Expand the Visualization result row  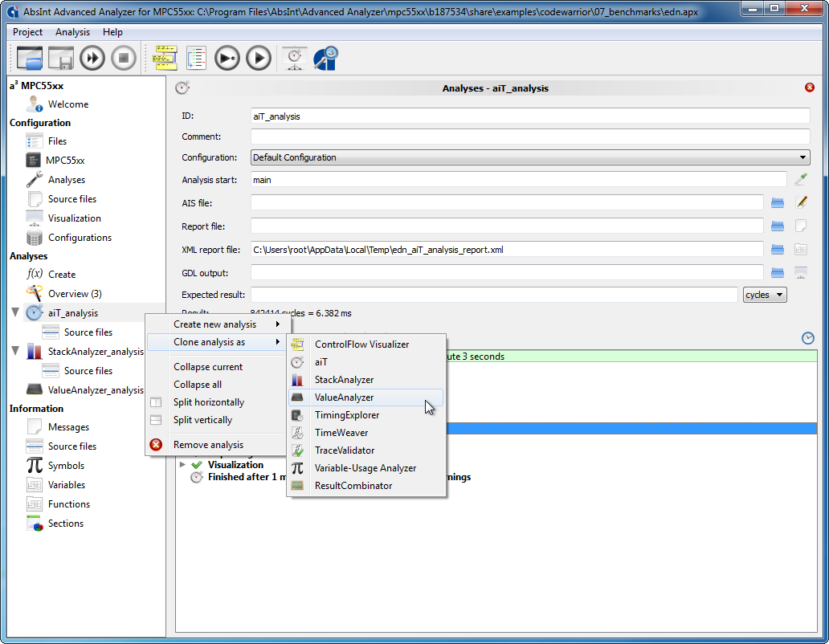tap(182, 464)
